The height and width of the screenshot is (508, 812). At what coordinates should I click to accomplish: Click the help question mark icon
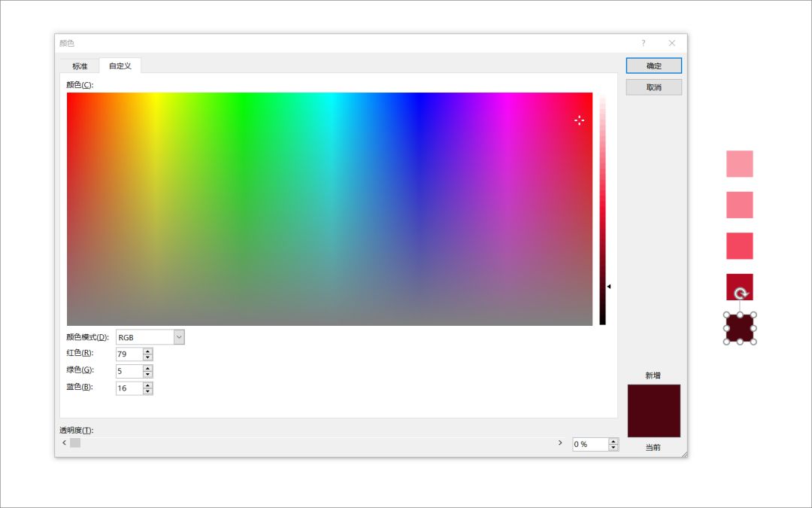643,43
